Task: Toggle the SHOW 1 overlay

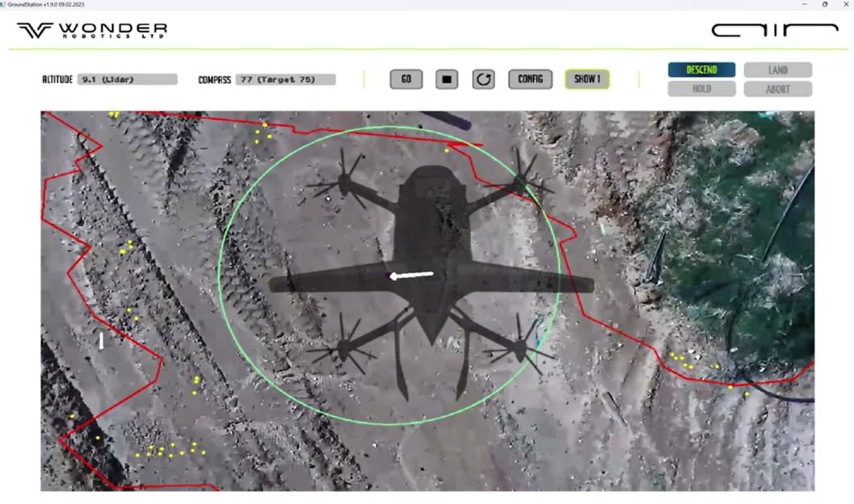Action: click(588, 79)
